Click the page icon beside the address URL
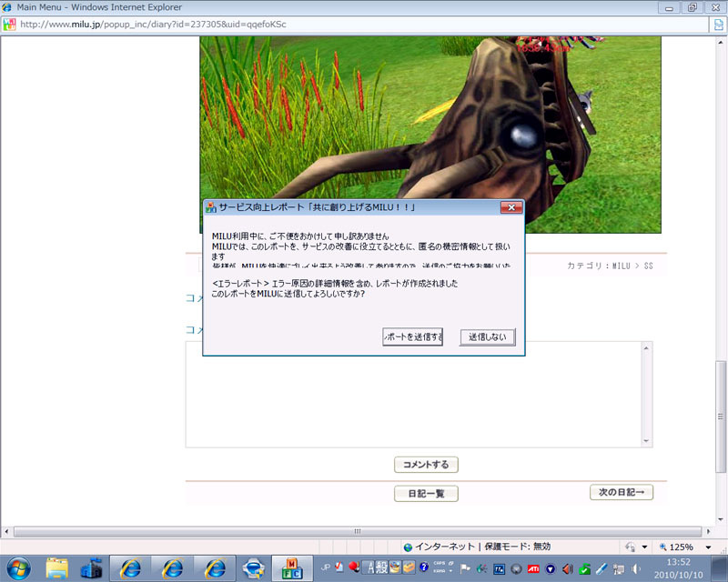The width and height of the screenshot is (728, 582). point(9,25)
